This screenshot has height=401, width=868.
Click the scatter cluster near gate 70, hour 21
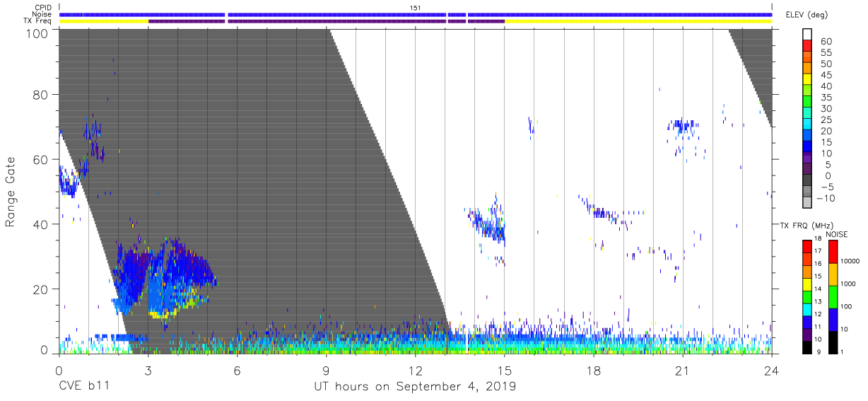(683, 127)
